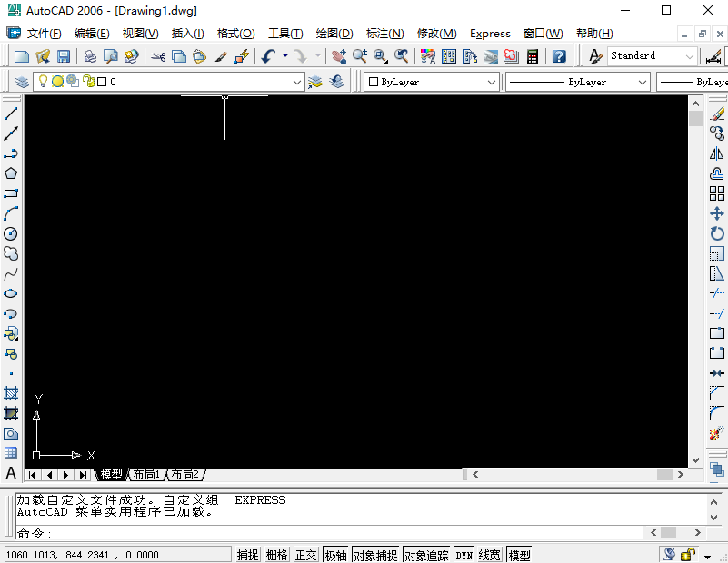Screen dimensions: 728x563
Task: Select the Erase tool
Action: (716, 114)
